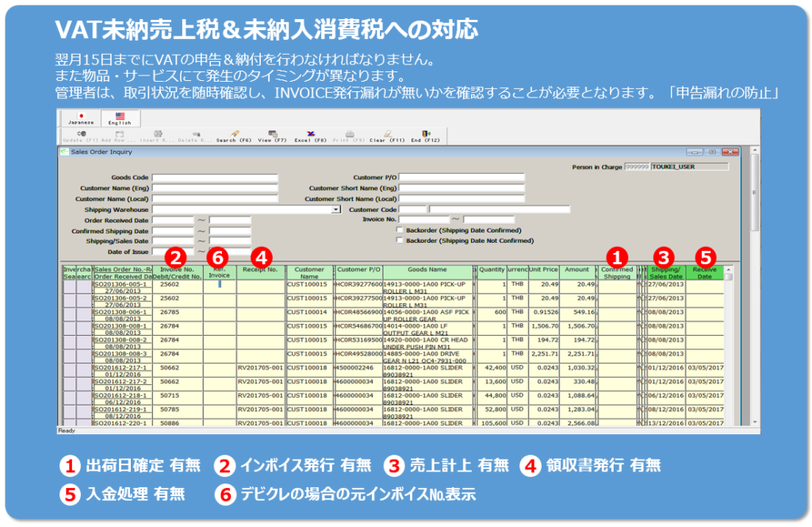Viewport: 812px width, 527px height.
Task: Click the Quantity column header
Action: 492,272
